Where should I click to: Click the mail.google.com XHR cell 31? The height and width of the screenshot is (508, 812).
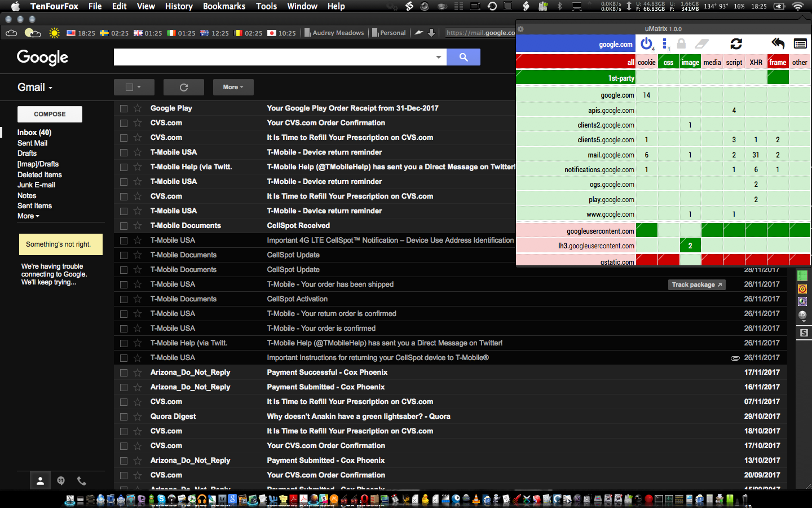click(756, 155)
